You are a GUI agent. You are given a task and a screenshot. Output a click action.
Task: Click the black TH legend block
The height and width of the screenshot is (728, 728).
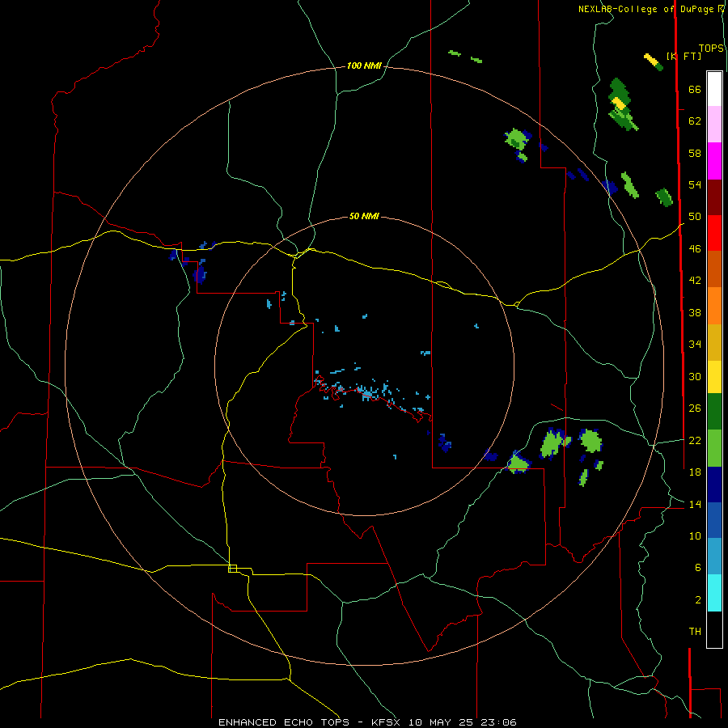click(x=714, y=629)
